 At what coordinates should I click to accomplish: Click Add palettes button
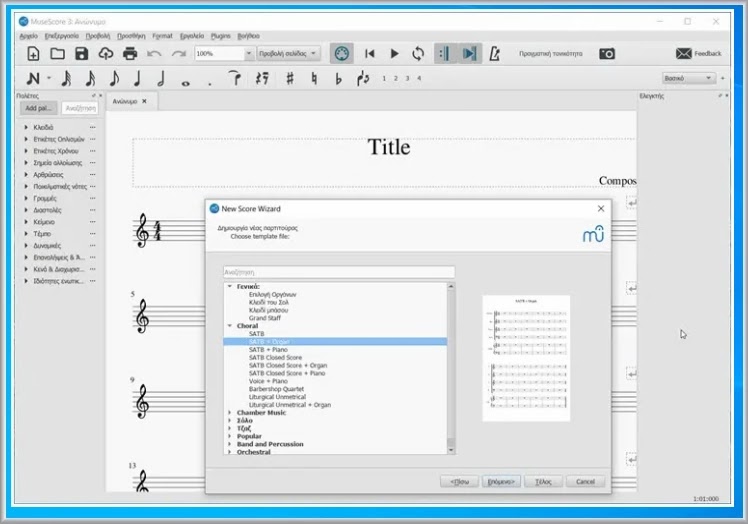click(x=38, y=108)
